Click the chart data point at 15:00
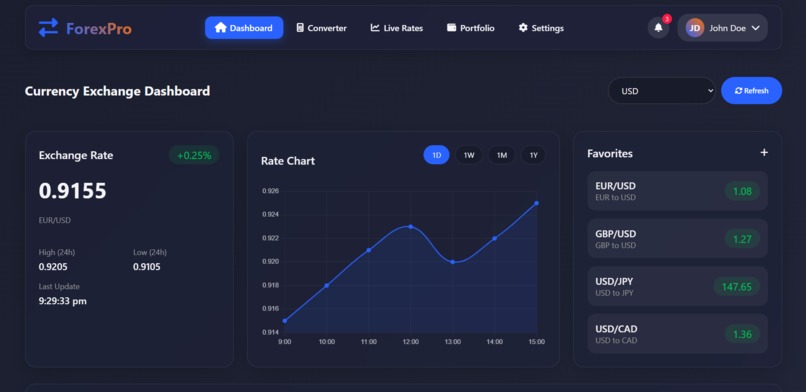Screen dimensions: 806x392 [x=537, y=203]
